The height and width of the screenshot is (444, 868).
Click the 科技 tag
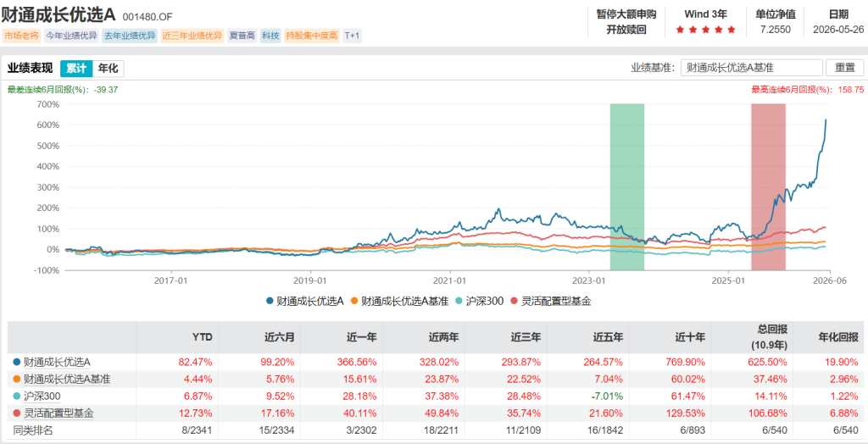(x=270, y=36)
